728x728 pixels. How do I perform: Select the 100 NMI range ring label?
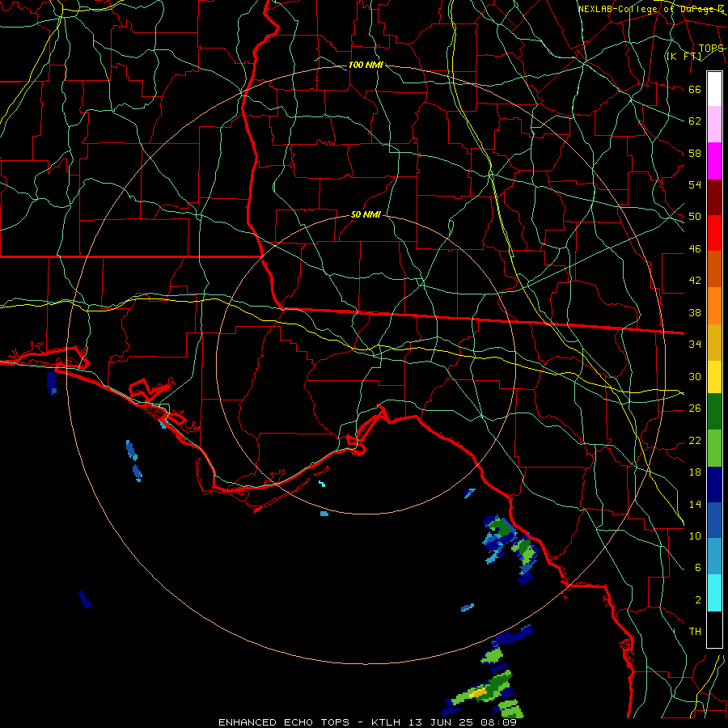pyautogui.click(x=366, y=65)
